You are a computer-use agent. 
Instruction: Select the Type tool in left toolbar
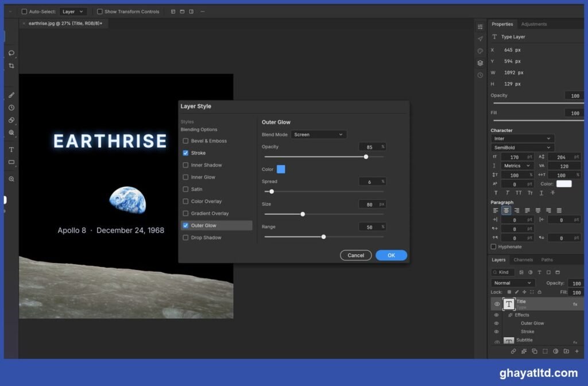tap(11, 149)
